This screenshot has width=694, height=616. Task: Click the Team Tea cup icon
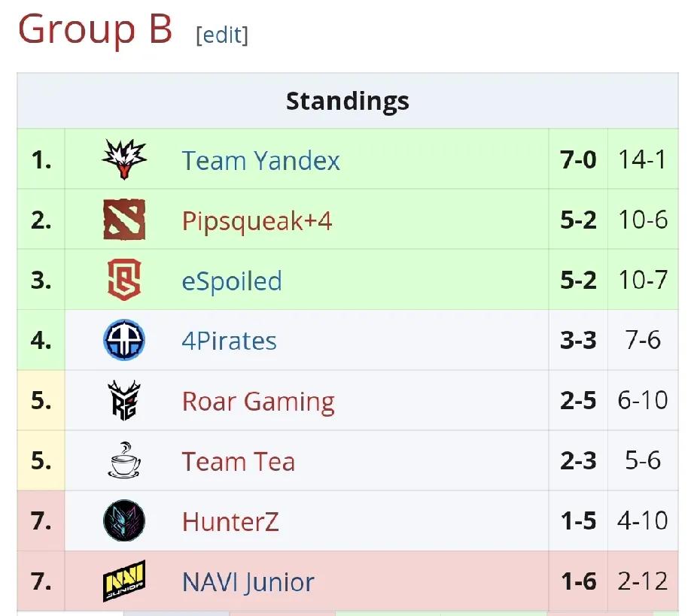[x=124, y=461]
